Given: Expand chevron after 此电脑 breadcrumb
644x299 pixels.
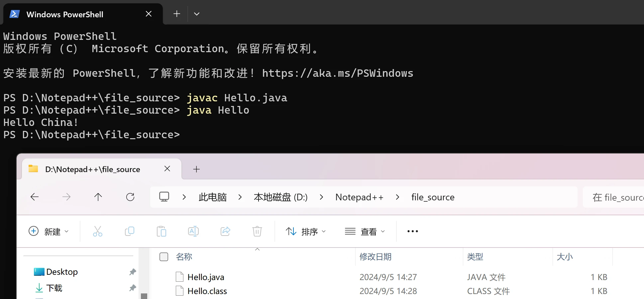Looking at the screenshot, I should (240, 197).
